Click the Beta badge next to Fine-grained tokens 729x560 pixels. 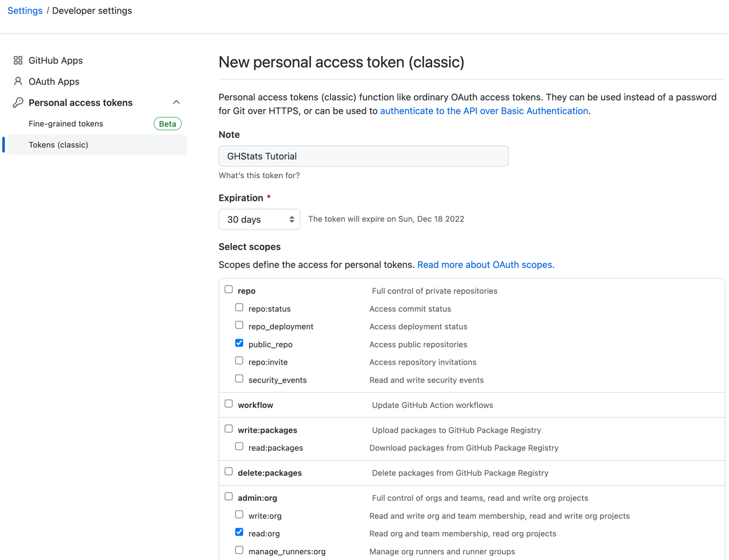click(167, 124)
